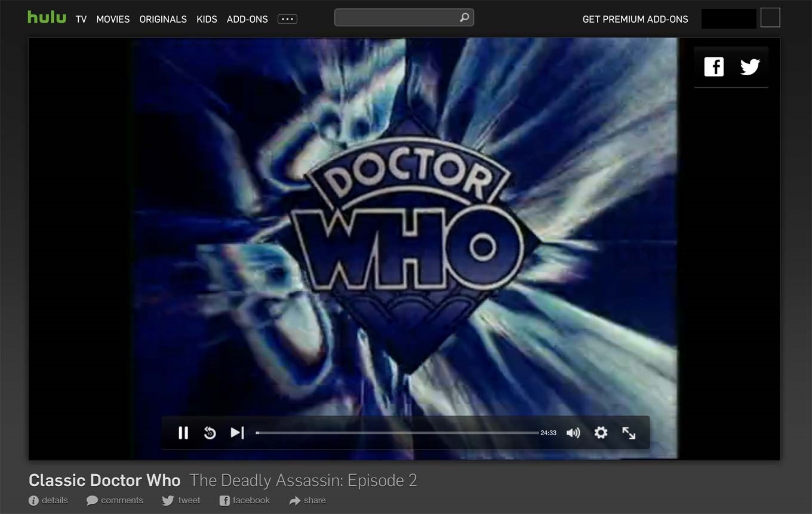Viewport: 812px width, 514px height.
Task: Share on Twitter from player overlay
Action: (x=750, y=67)
